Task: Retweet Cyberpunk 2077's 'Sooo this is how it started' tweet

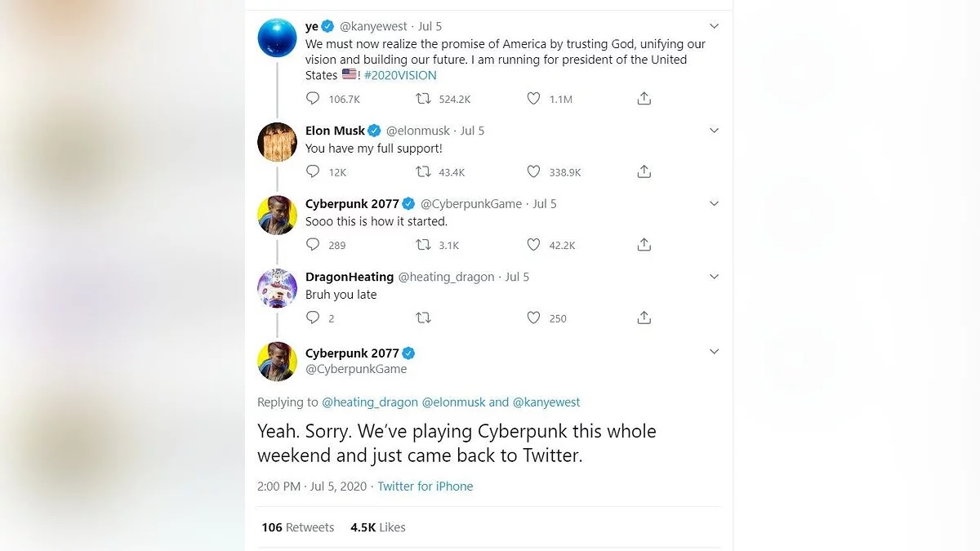Action: tap(423, 245)
